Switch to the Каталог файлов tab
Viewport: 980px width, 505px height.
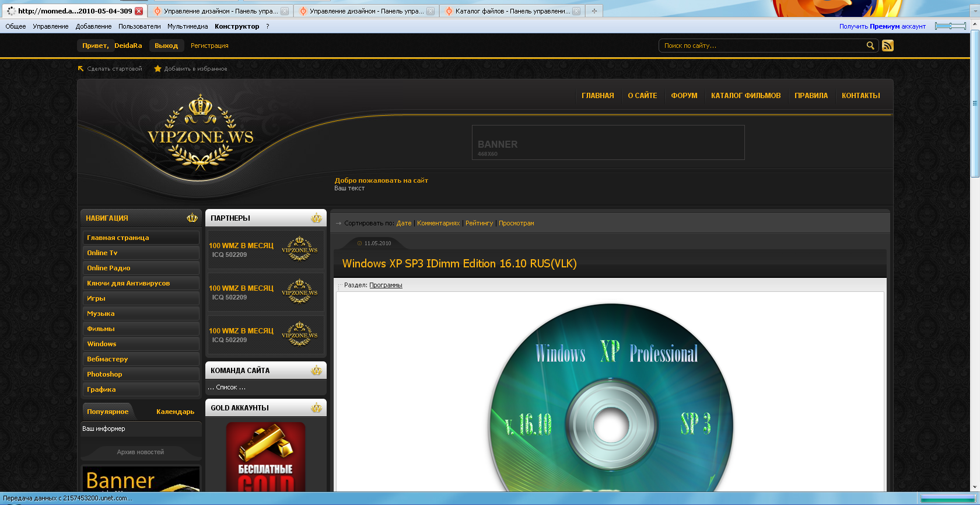point(513,11)
